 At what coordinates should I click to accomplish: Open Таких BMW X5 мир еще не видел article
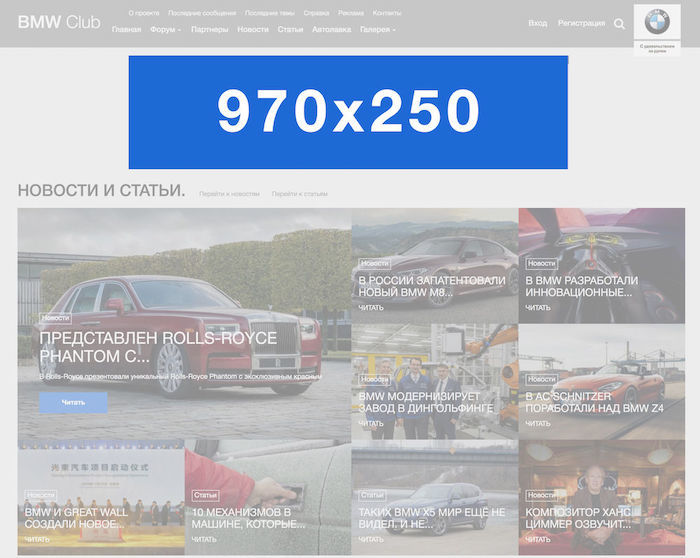click(432, 518)
